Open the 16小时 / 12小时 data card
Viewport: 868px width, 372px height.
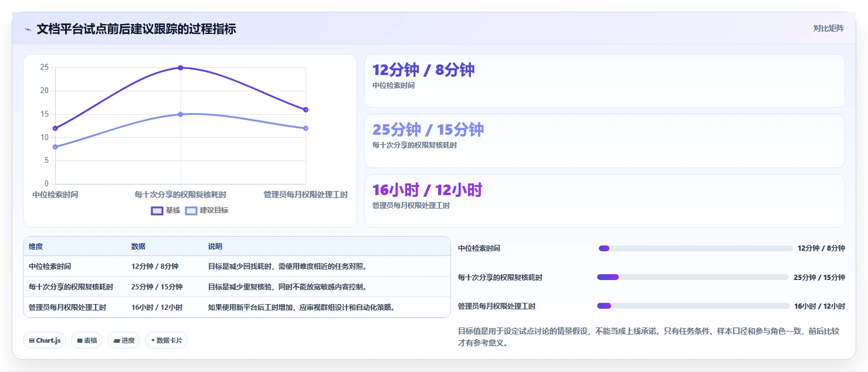(605, 201)
